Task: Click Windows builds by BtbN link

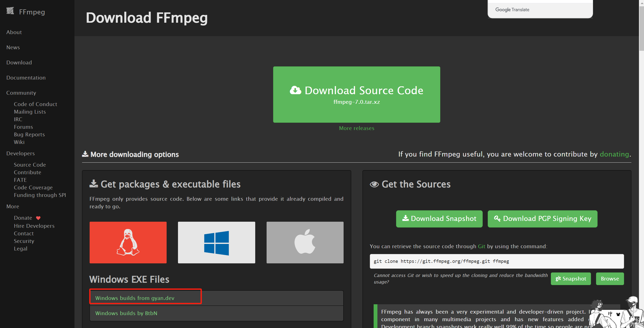Action: click(x=125, y=313)
